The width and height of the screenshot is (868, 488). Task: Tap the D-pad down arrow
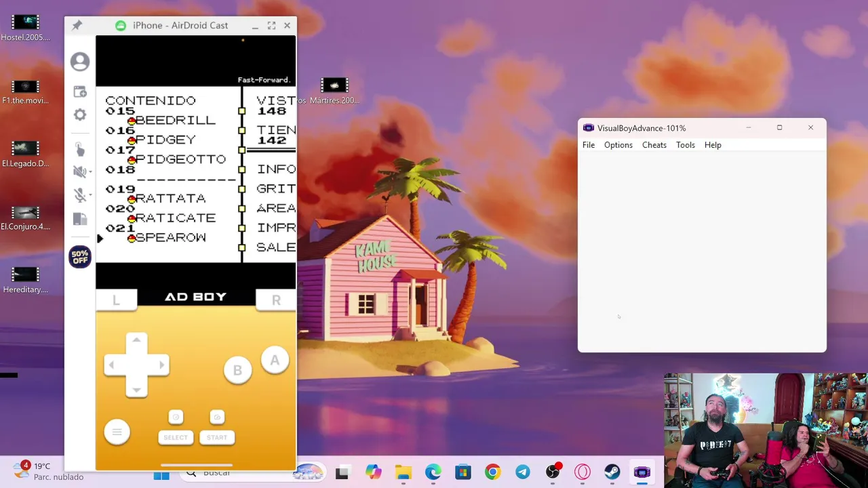click(136, 390)
